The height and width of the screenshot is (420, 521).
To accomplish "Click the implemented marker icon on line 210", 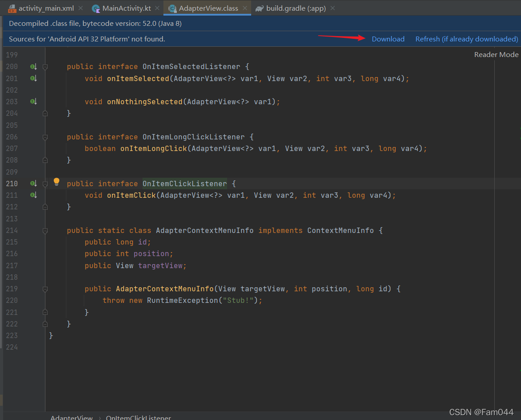I will [33, 183].
